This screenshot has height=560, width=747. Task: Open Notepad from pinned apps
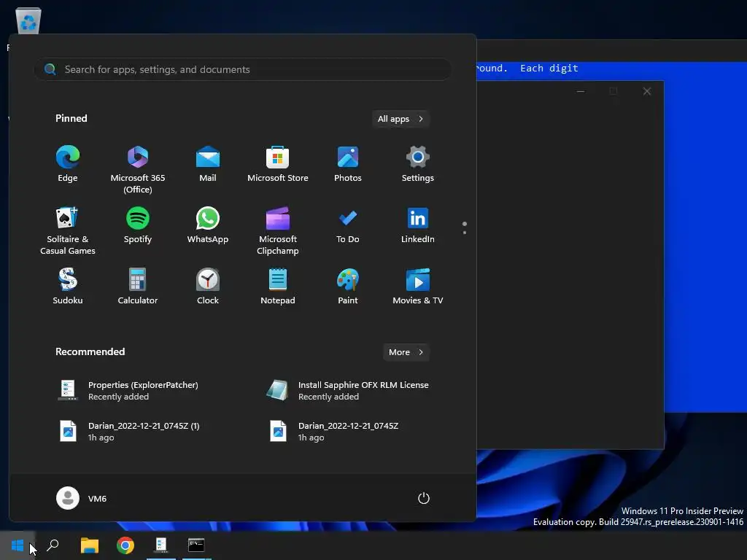click(278, 287)
